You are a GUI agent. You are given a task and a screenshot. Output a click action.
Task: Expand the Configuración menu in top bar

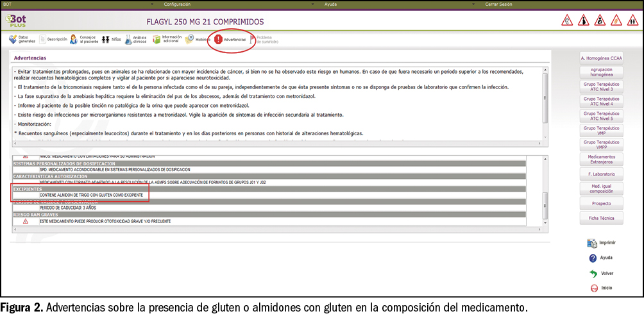click(177, 4)
